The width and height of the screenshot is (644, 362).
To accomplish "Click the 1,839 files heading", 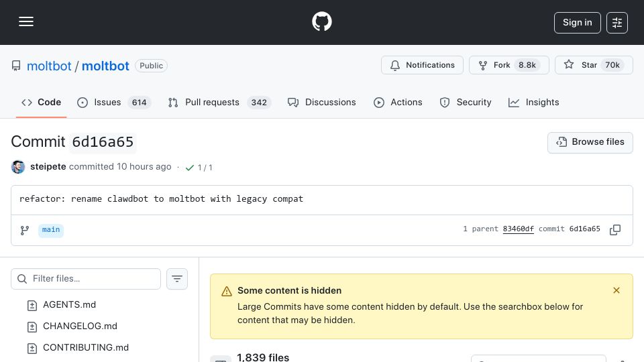I will [263, 357].
